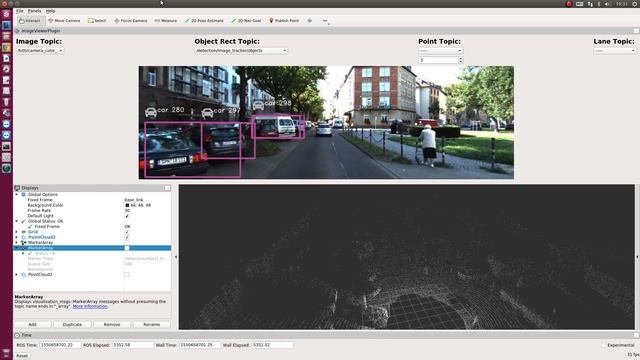Select the Grid row in Displays
This screenshot has width=640, height=360.
93,232
